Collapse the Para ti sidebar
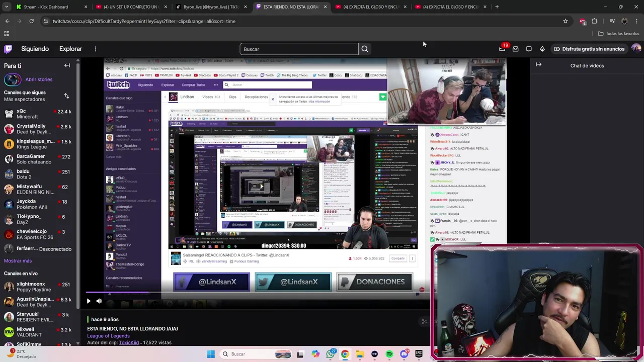This screenshot has width=644, height=362. 67,65
